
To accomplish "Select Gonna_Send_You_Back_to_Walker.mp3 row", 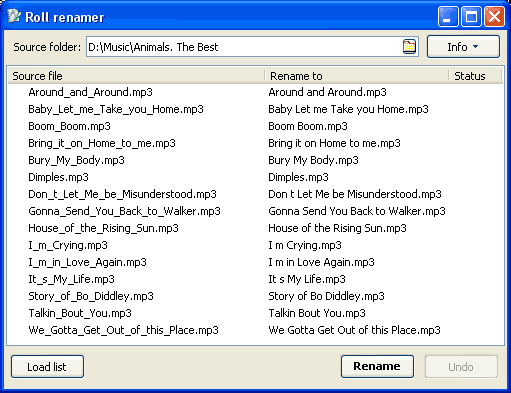I will pyautogui.click(x=255, y=211).
